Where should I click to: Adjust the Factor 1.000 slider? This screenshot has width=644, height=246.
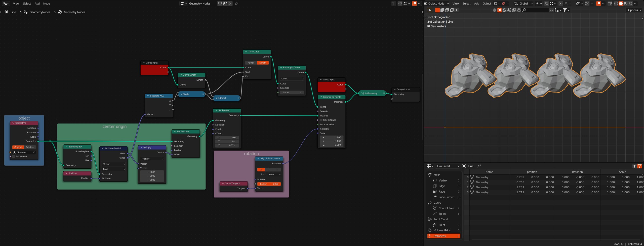point(269,184)
